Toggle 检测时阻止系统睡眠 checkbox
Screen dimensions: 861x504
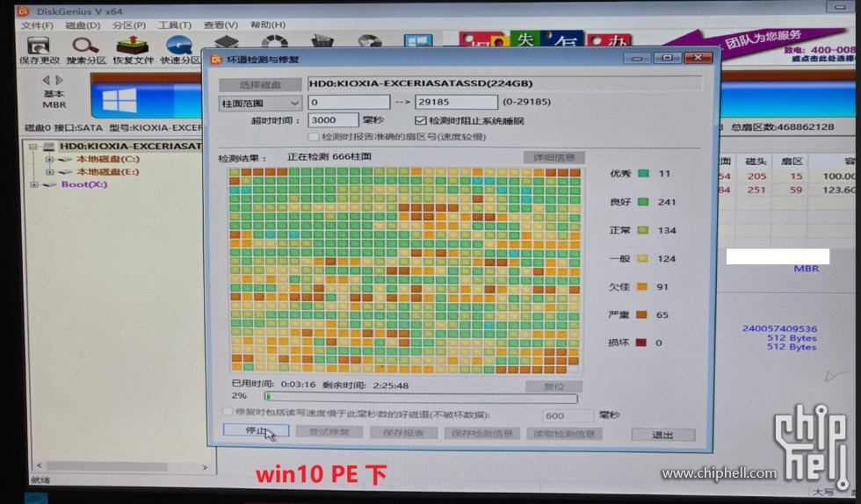[x=421, y=120]
